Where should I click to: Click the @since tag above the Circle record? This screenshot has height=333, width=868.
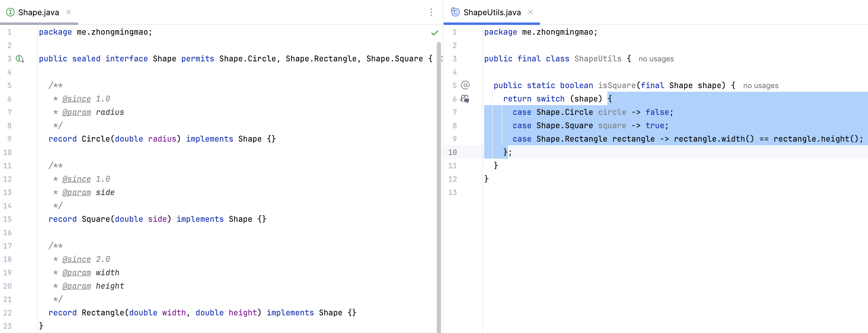click(x=76, y=99)
